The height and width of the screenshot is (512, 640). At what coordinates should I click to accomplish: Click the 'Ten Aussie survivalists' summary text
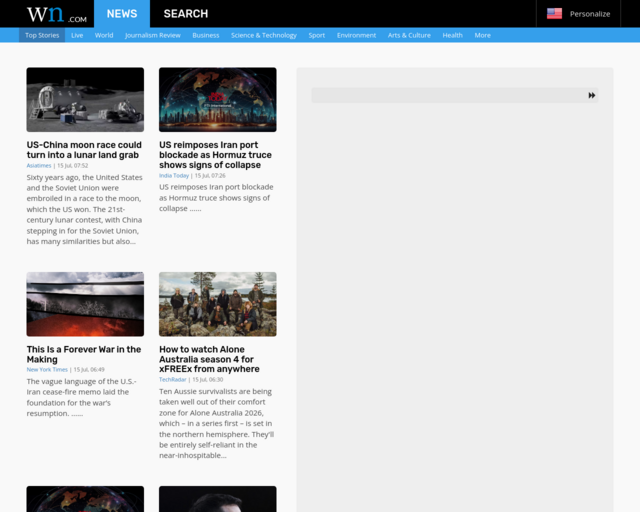point(217,423)
